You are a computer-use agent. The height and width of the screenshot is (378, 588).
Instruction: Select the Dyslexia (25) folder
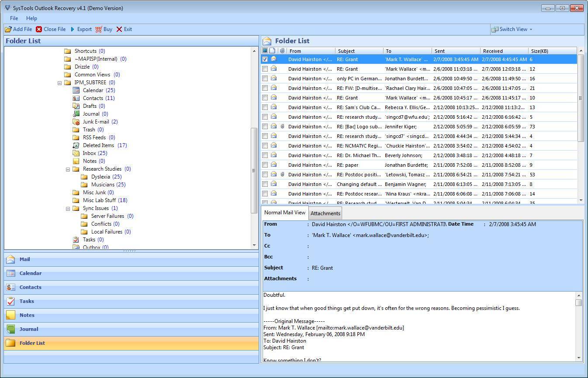click(107, 177)
